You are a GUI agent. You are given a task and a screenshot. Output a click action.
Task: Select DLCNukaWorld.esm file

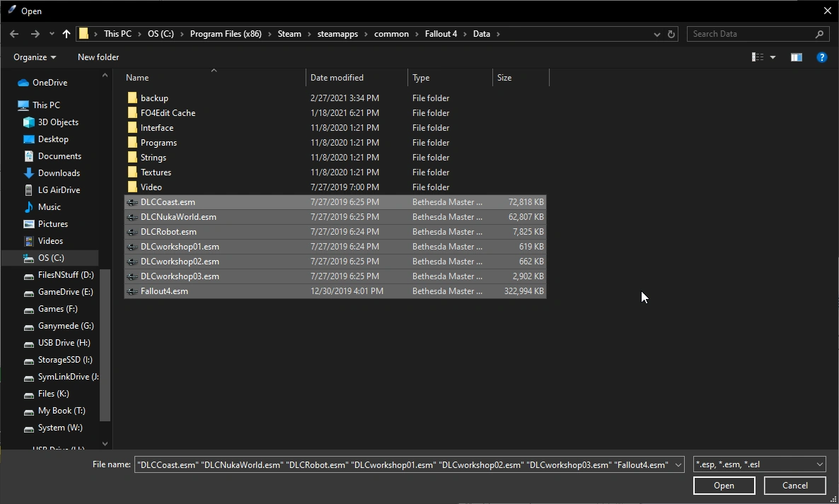click(335, 217)
